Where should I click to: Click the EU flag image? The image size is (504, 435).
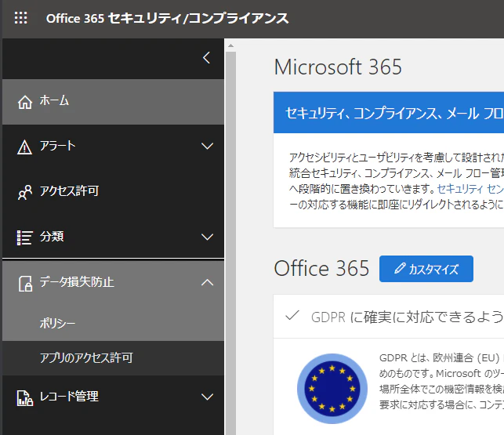[x=332, y=389]
